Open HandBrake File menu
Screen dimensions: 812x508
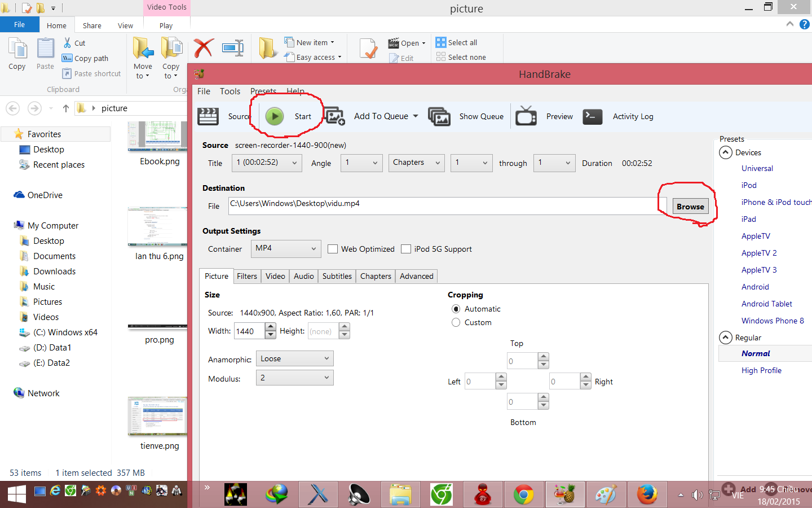(204, 91)
